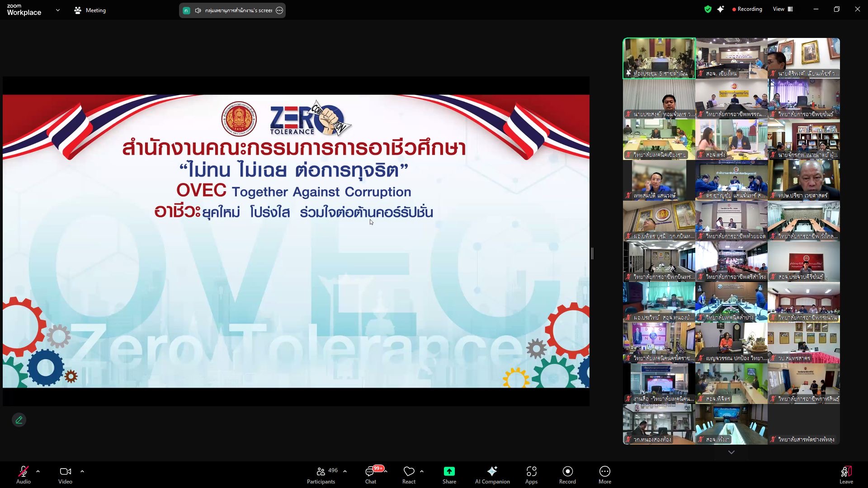Open audio options arrow beside Audio
The height and width of the screenshot is (488, 868).
coord(38,471)
